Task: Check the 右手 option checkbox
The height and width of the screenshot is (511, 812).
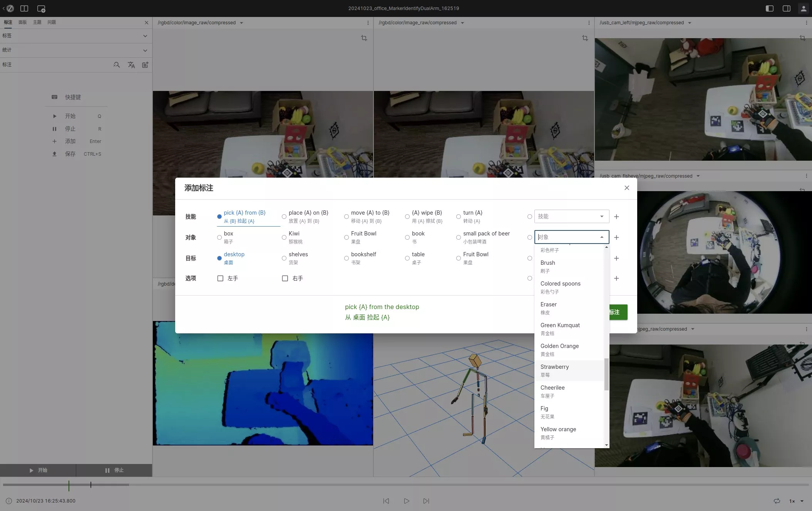Action: coord(285,278)
